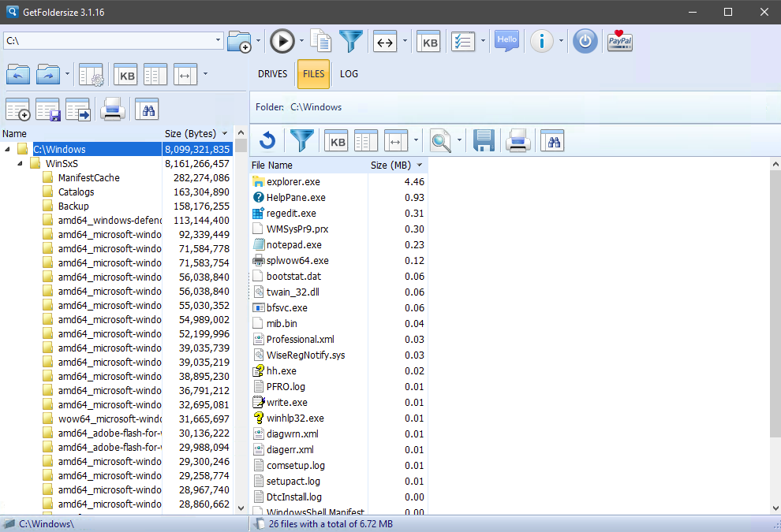Image resolution: width=781 pixels, height=532 pixels.
Task: Click the columns layout icon in files panel
Action: pos(365,141)
